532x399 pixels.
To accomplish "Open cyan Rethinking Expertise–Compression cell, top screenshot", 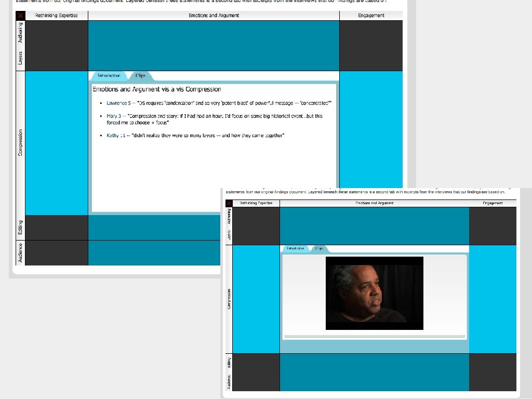I will click(57, 143).
